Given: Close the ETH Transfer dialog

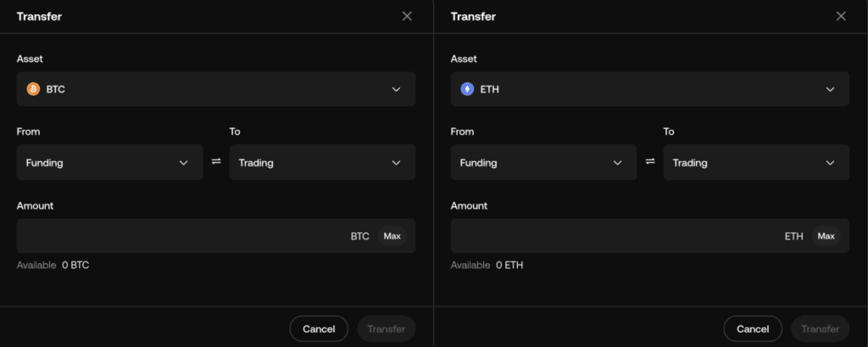Looking at the screenshot, I should coord(841,16).
